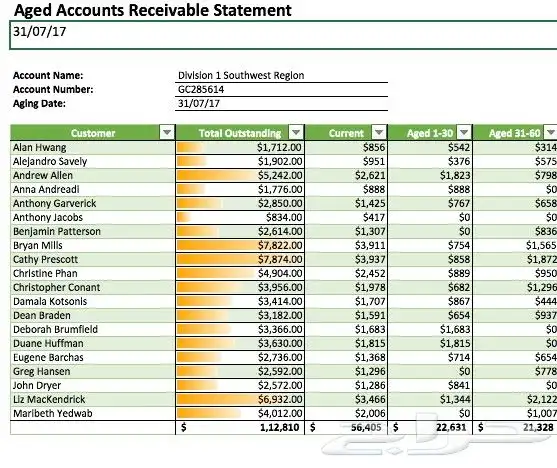Click the Customer header cell
The height and width of the screenshot is (468, 557).
coord(93,133)
